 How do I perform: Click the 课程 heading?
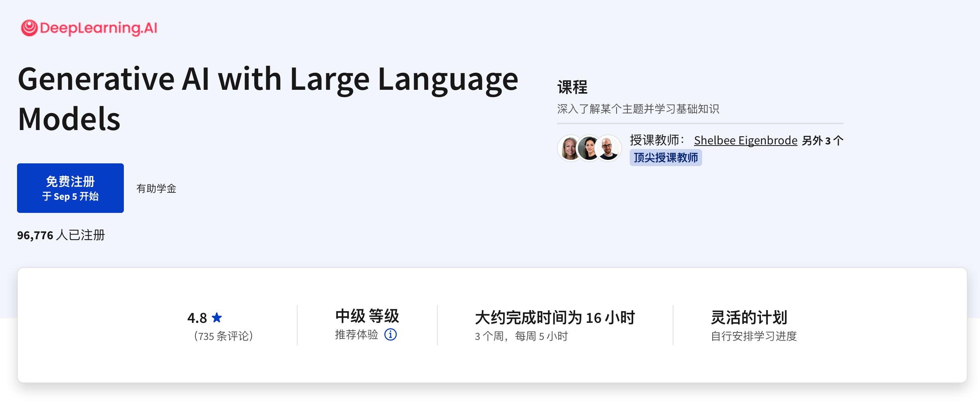[572, 87]
